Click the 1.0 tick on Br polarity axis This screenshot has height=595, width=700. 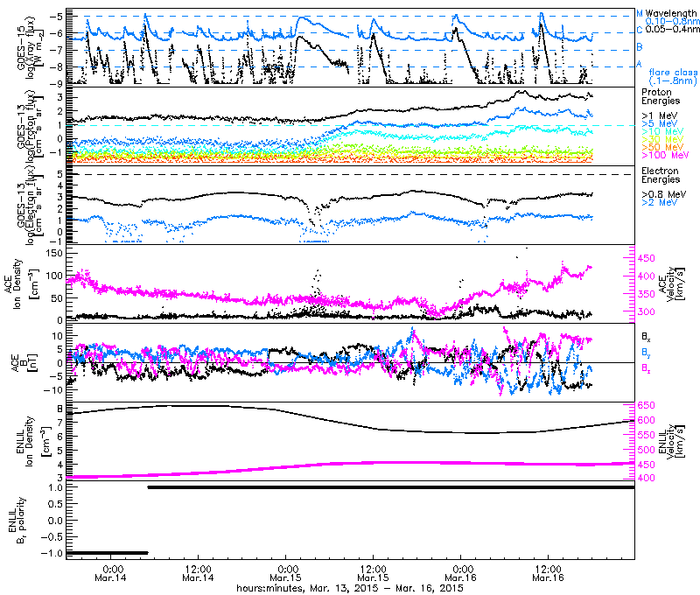55,487
